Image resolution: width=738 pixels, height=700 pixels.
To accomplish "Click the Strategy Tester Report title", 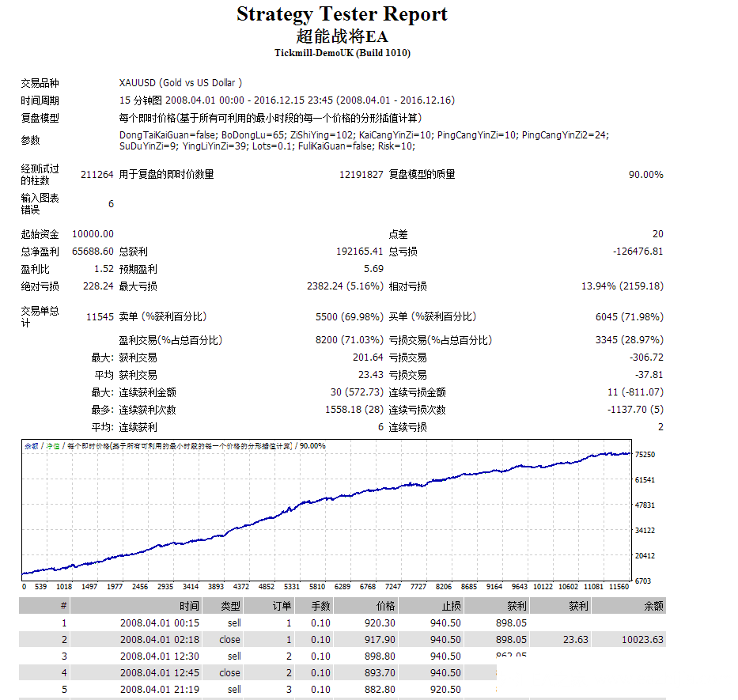I will (x=342, y=14).
